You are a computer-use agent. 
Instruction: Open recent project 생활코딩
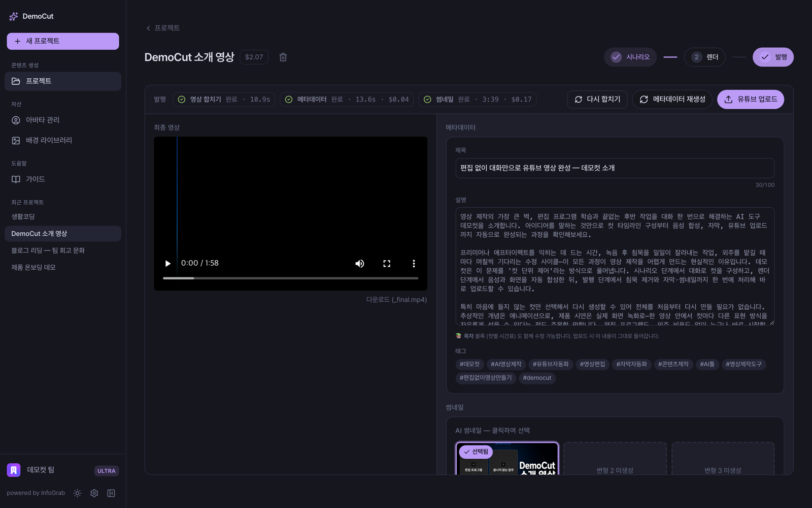[x=63, y=216]
